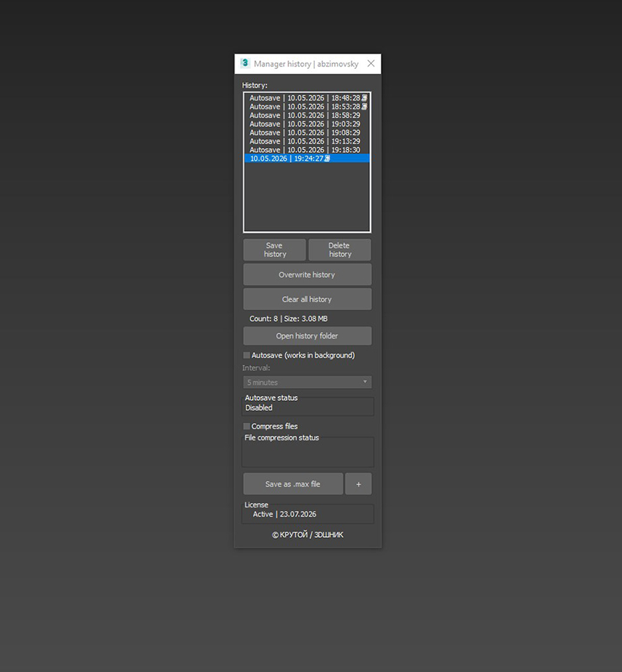Select Autosave entry at 18:48:28
This screenshot has height=672, width=622.
pos(307,98)
